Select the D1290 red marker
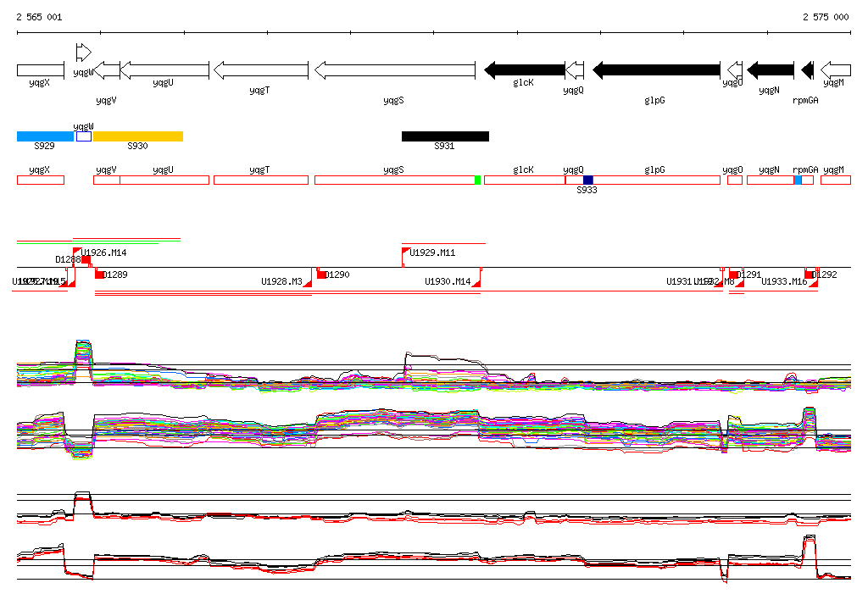868x605 pixels. click(321, 274)
